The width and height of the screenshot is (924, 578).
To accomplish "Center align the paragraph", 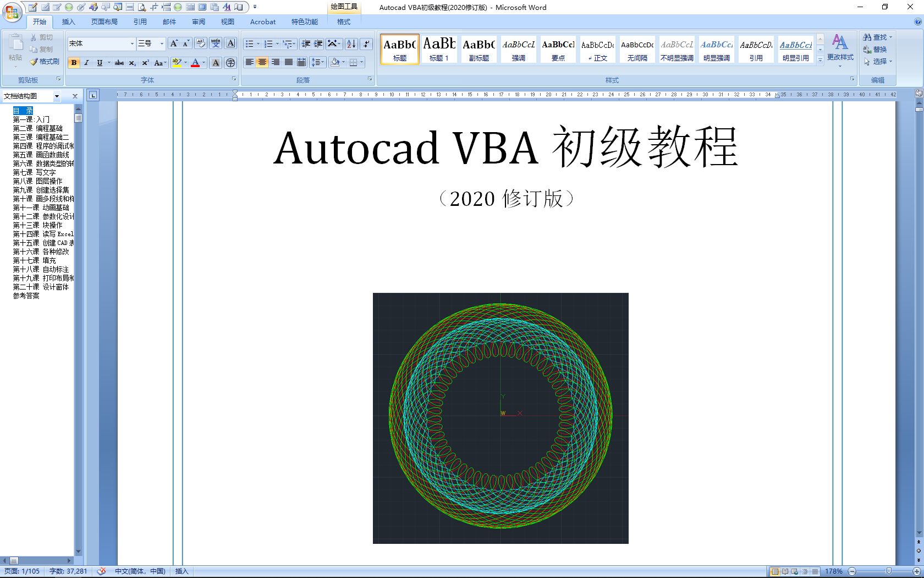I will click(x=262, y=62).
